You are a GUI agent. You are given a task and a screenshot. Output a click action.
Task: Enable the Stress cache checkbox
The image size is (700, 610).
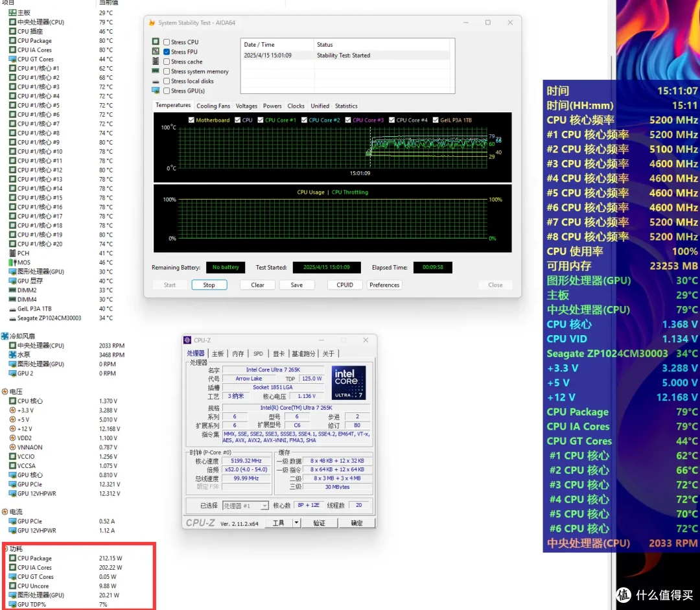point(167,62)
